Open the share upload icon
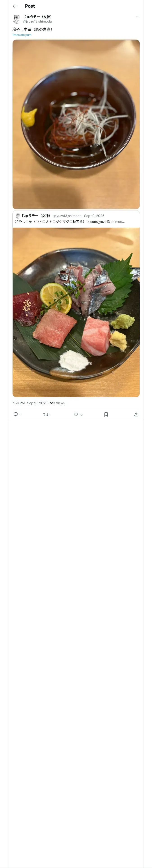The image size is (152, 868). pyautogui.click(x=136, y=414)
